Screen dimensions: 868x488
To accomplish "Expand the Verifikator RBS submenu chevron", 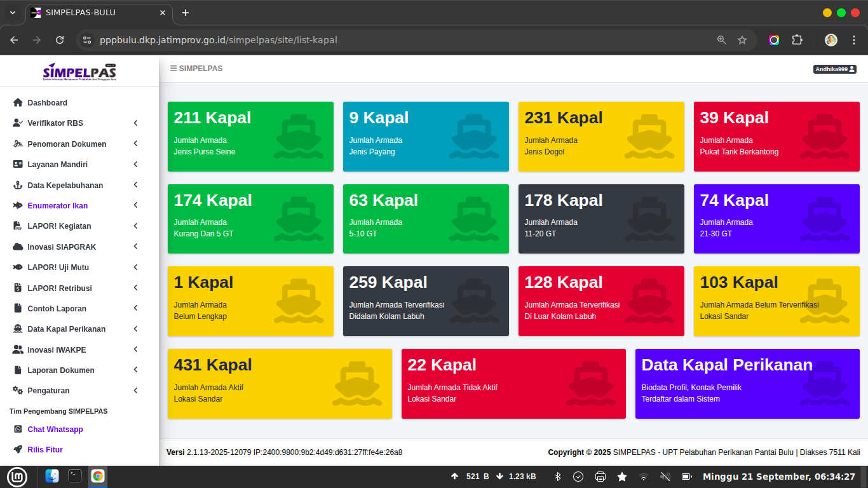I will pos(135,123).
